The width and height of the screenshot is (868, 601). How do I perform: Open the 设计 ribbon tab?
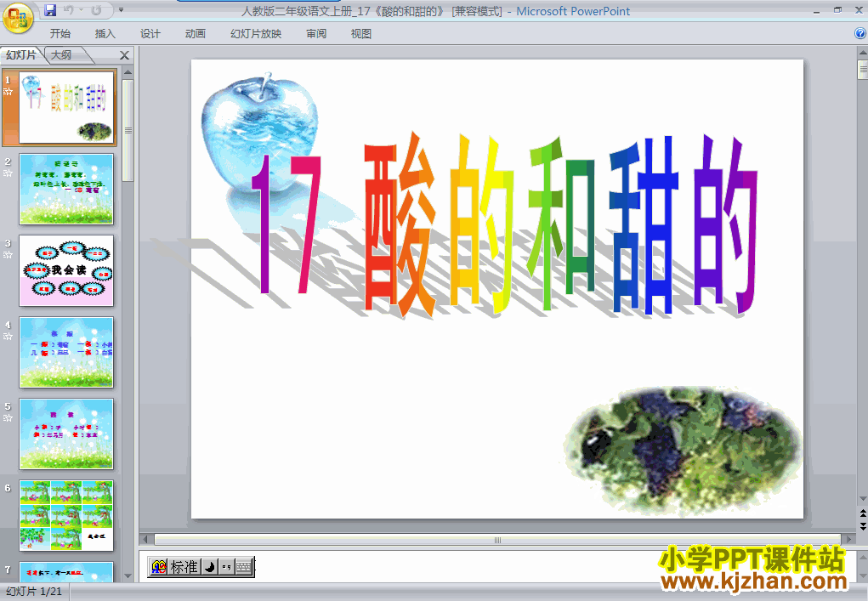150,34
